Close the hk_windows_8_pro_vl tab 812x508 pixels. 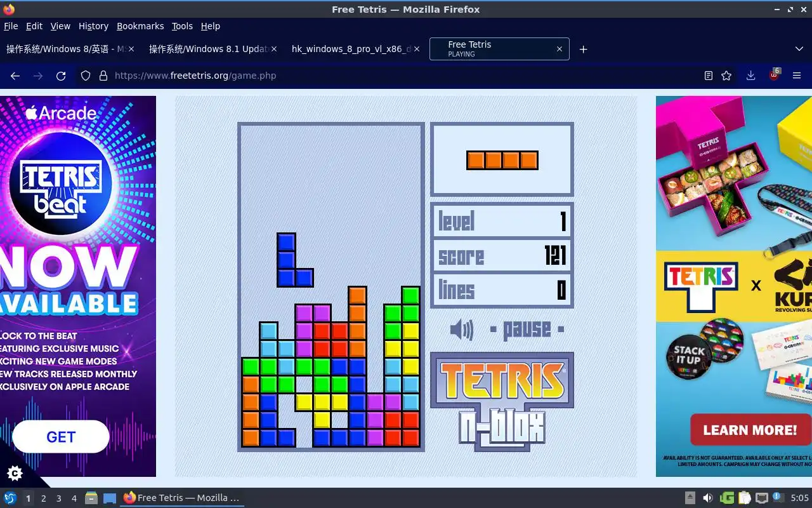(x=417, y=49)
